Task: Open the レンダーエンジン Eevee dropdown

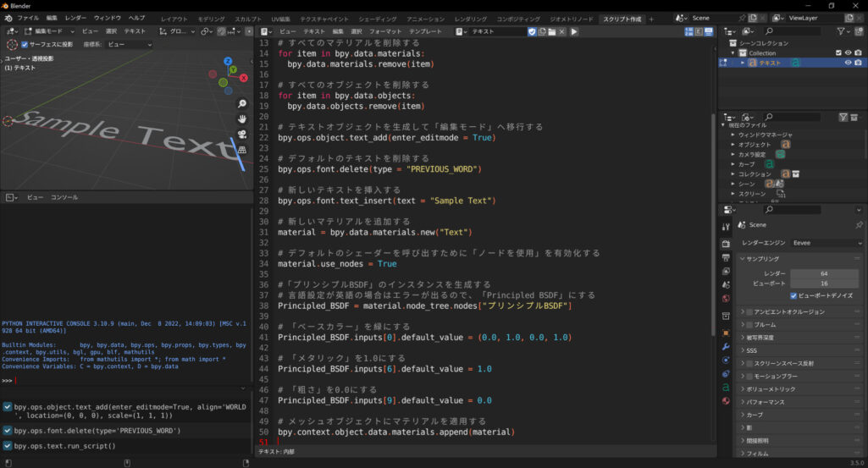Action: pyautogui.click(x=827, y=243)
